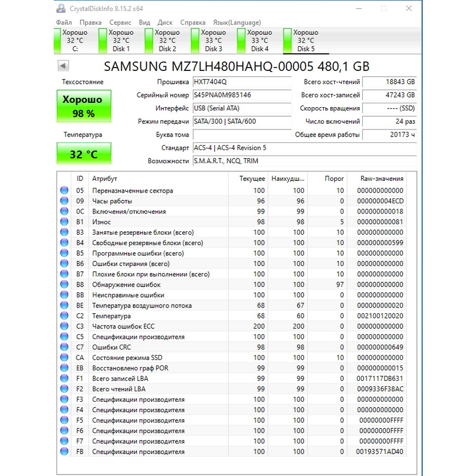Select the Часы работы attribute row
Screen dimensions: 476x476
pos(232,201)
